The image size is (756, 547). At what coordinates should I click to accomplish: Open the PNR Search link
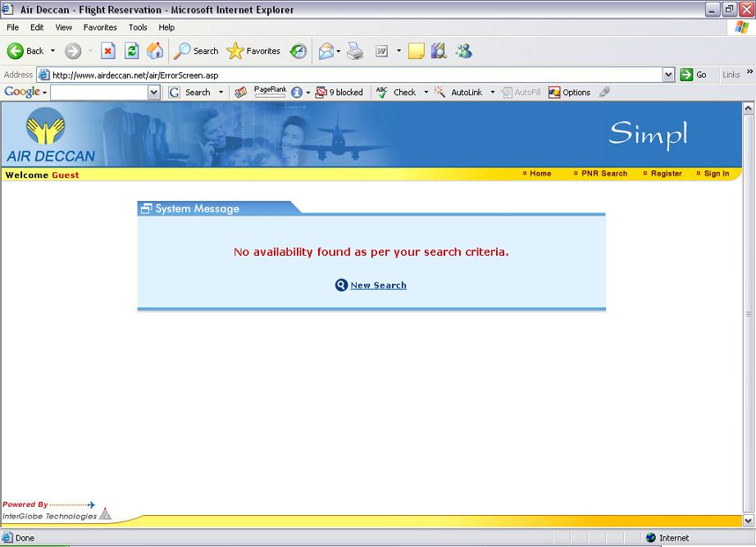click(604, 173)
